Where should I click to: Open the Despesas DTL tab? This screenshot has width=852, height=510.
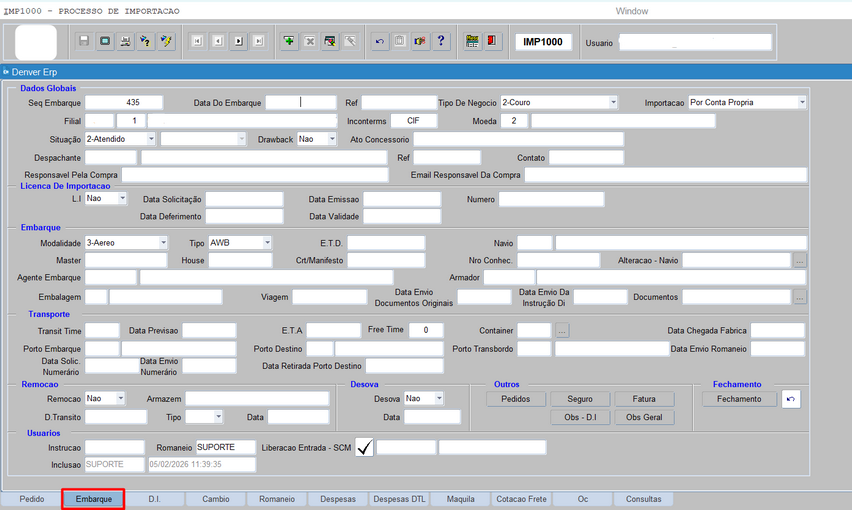coord(400,498)
